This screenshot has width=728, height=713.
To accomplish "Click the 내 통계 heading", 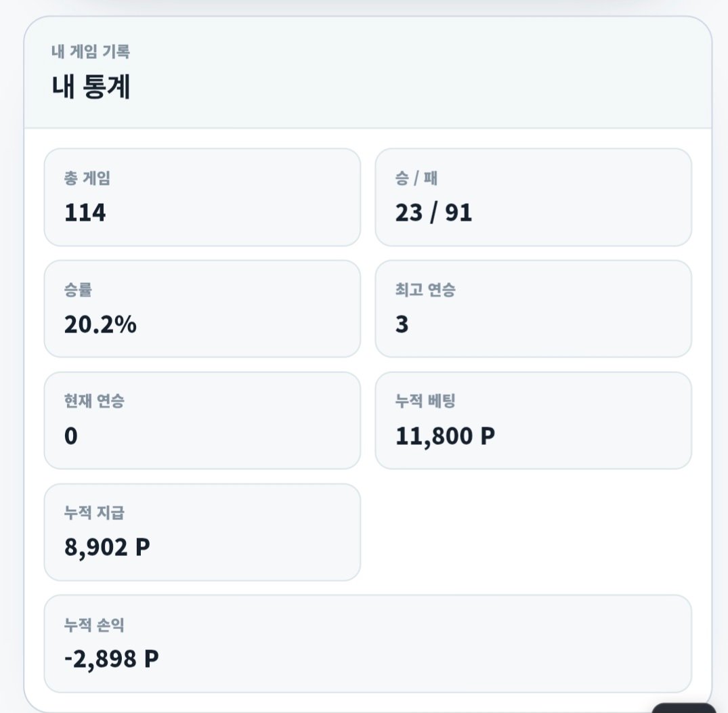I will (91, 87).
